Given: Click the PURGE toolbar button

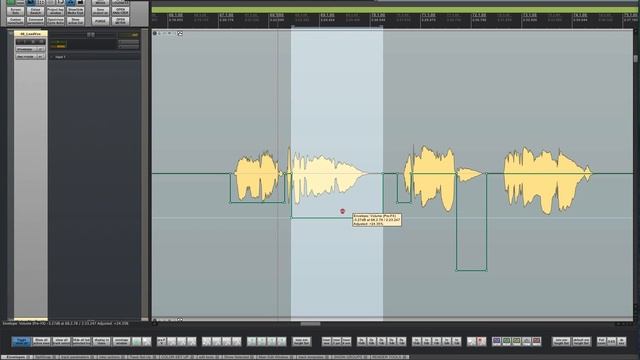Looking at the screenshot, I should pos(100,21).
